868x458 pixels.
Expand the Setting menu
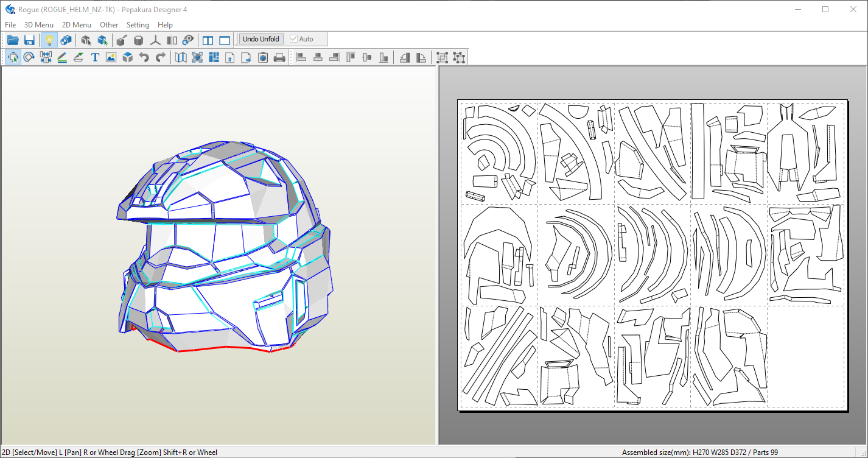pyautogui.click(x=138, y=25)
